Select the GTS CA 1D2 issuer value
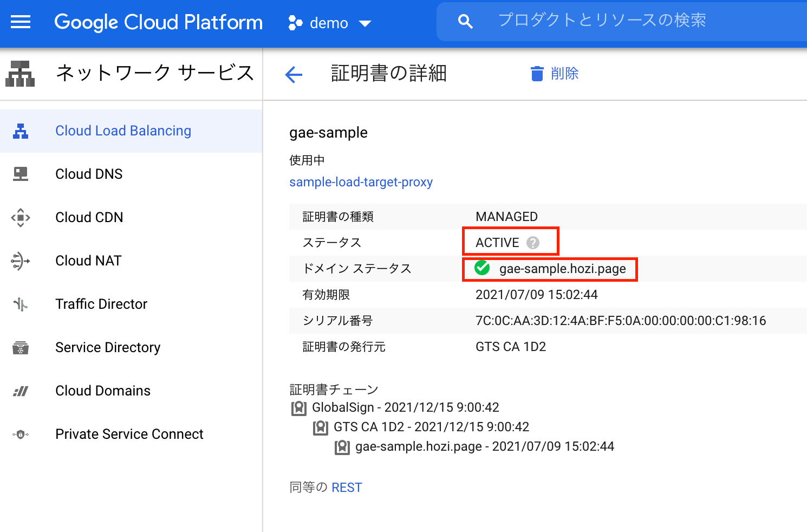This screenshot has height=532, width=807. [511, 347]
